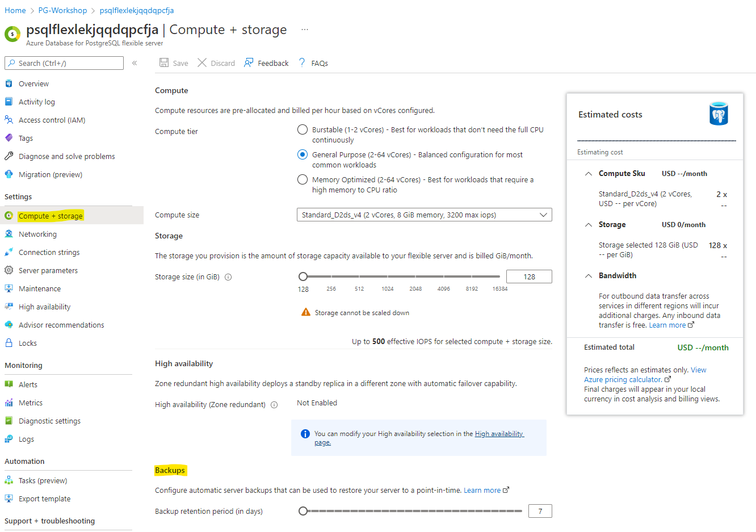Select the Burstable compute tier
The width and height of the screenshot is (756, 532).
[302, 129]
